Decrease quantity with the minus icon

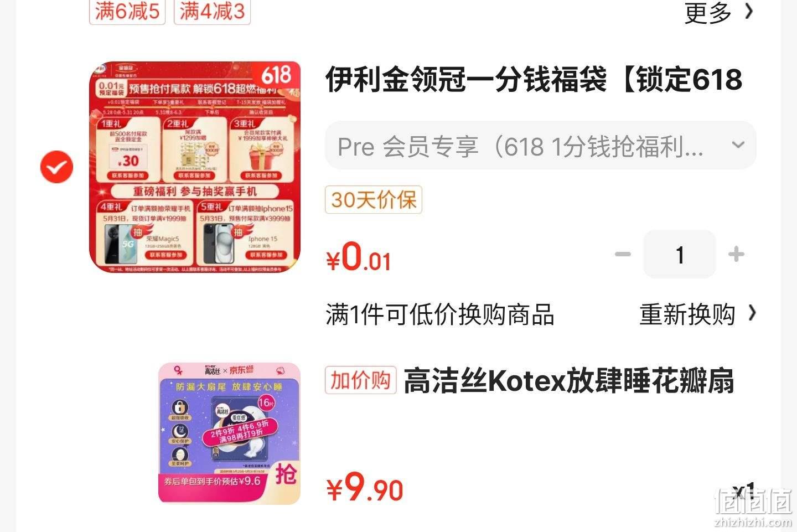623,254
